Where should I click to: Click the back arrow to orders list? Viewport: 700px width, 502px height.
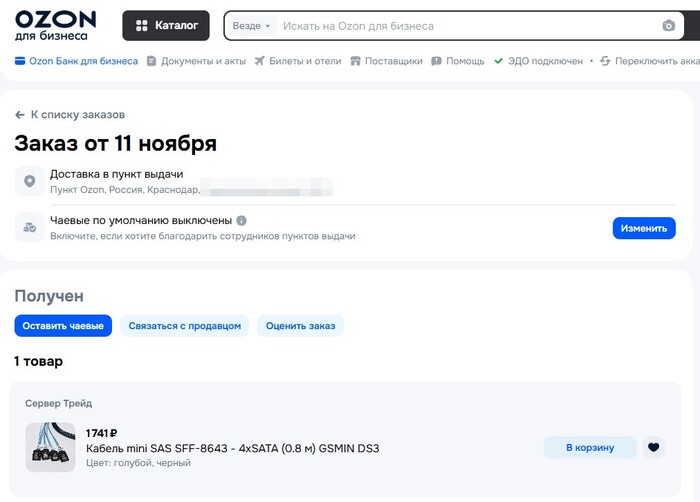(x=20, y=115)
